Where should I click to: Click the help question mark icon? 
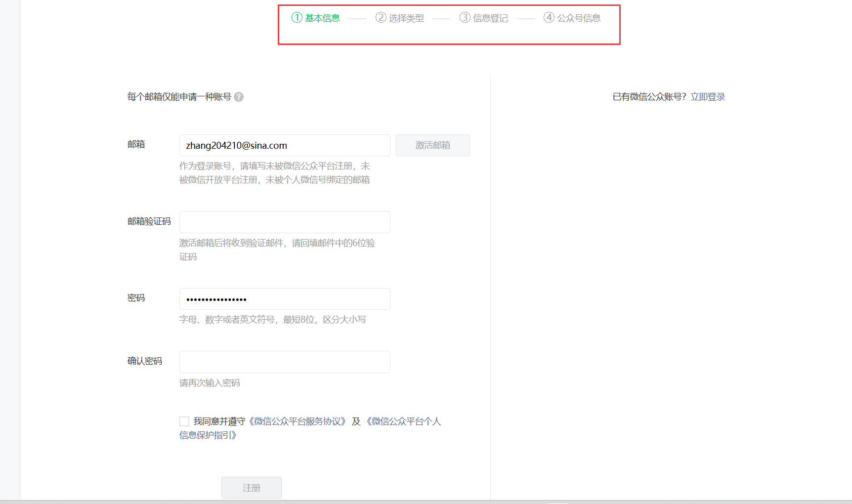point(239,97)
